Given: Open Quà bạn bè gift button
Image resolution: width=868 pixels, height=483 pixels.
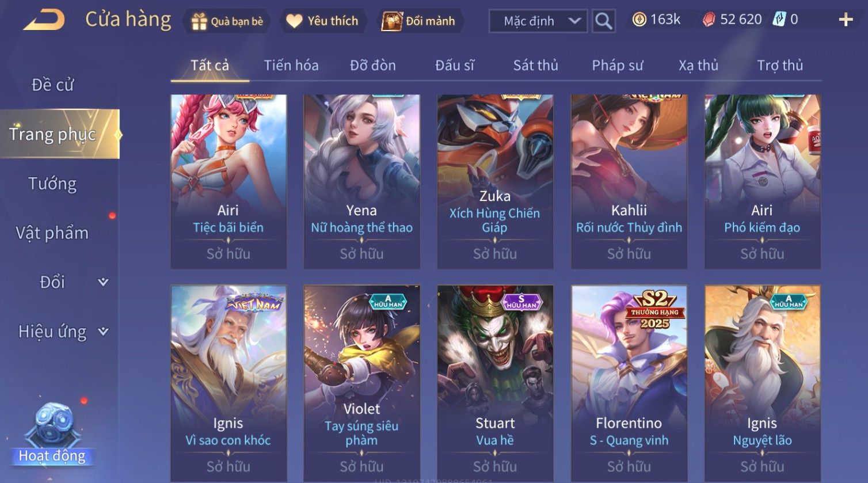Looking at the screenshot, I should pos(227,21).
